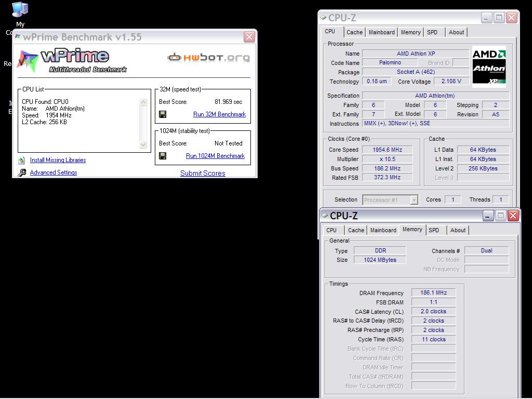
Task: Close the lower CPU-Z Memory window
Action: 513,216
